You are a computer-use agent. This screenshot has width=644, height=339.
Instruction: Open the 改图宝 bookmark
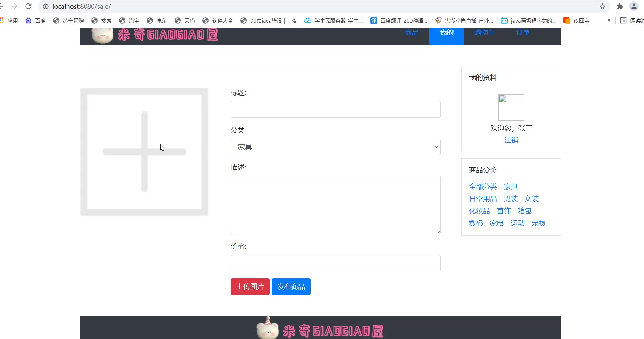[x=577, y=20]
